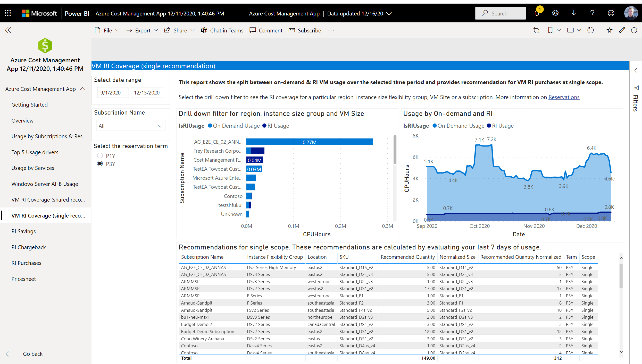Click the table scroll-up arrow
Image resolution: width=642 pixels, height=364 pixels.
click(621, 258)
